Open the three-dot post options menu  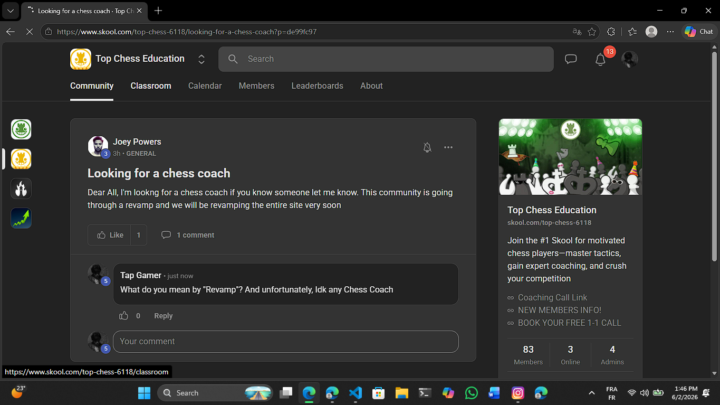pyautogui.click(x=448, y=147)
